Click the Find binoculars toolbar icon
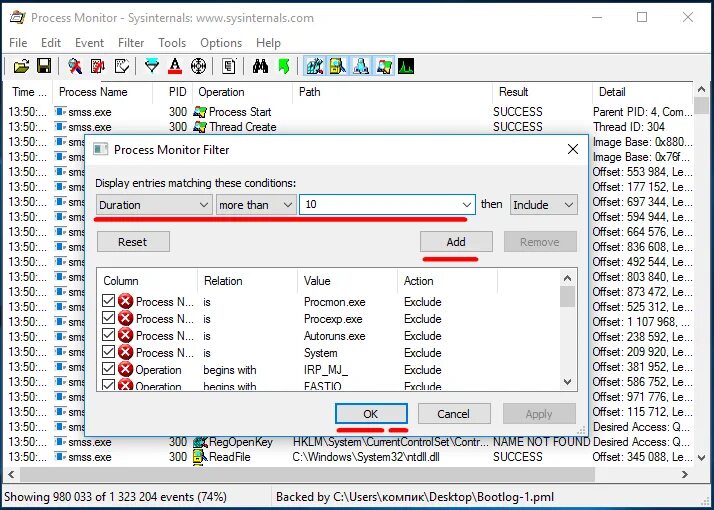This screenshot has height=510, width=714. pos(260,66)
